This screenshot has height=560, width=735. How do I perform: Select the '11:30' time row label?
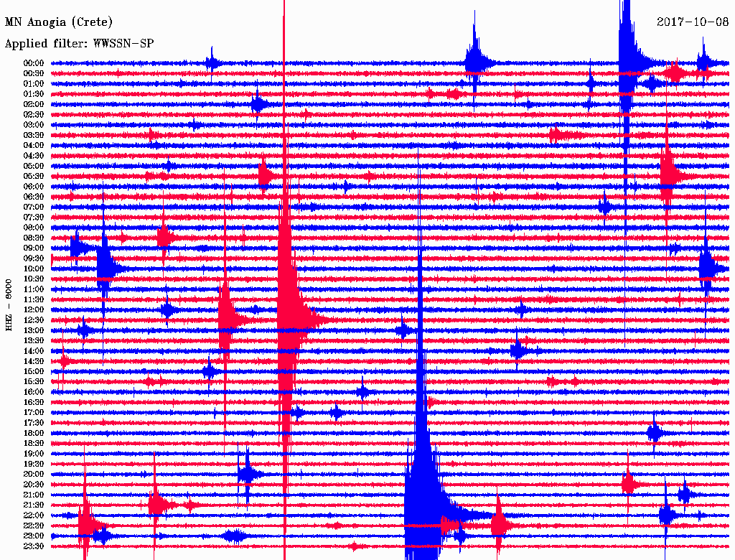click(x=34, y=299)
